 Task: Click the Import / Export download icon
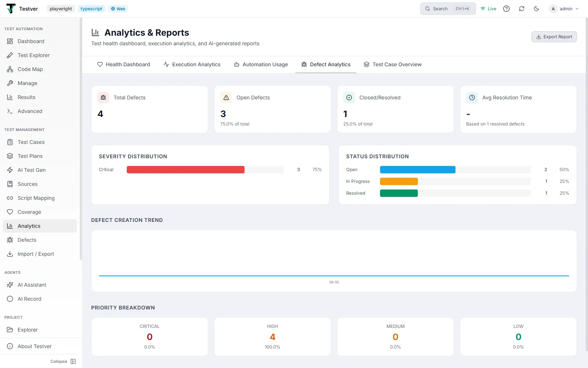pyautogui.click(x=10, y=254)
